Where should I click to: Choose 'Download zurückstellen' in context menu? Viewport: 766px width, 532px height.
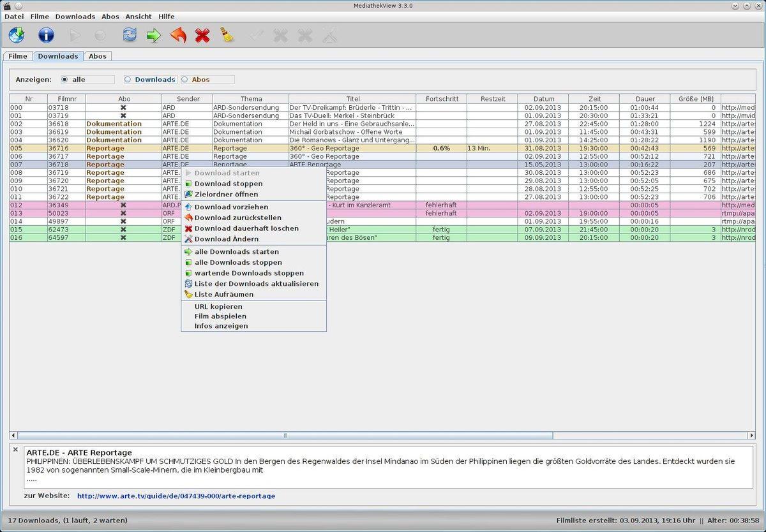coord(253,218)
